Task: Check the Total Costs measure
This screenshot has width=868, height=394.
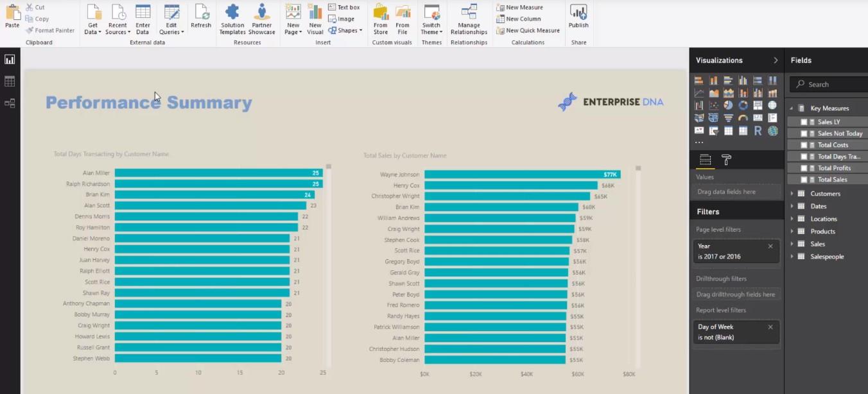Action: click(x=804, y=145)
